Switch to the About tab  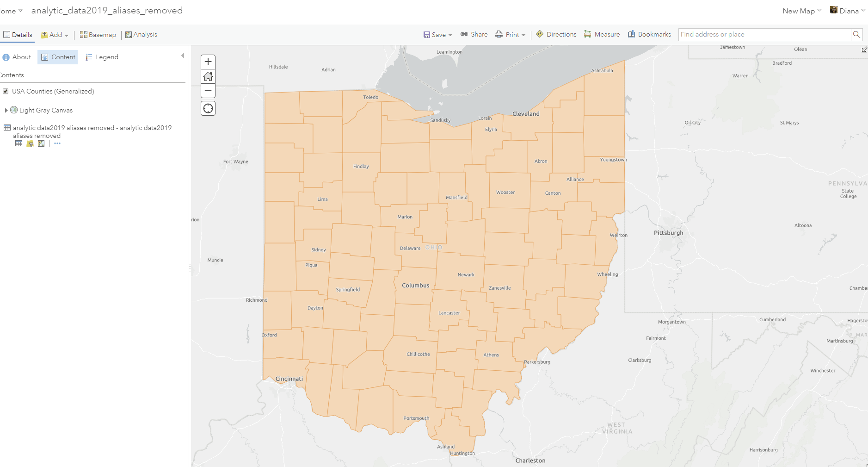click(17, 57)
